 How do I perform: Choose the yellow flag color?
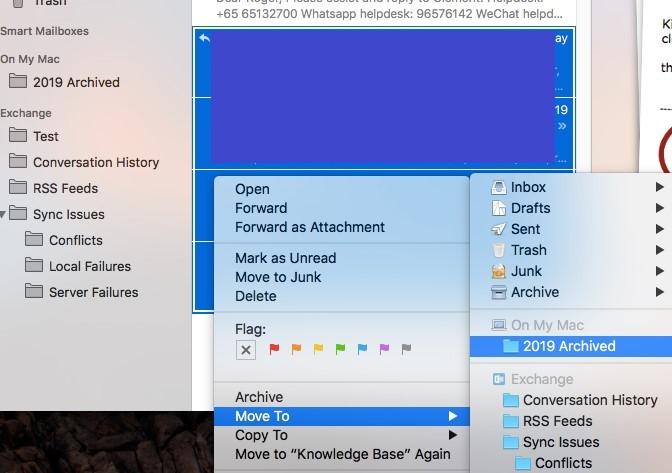[319, 349]
